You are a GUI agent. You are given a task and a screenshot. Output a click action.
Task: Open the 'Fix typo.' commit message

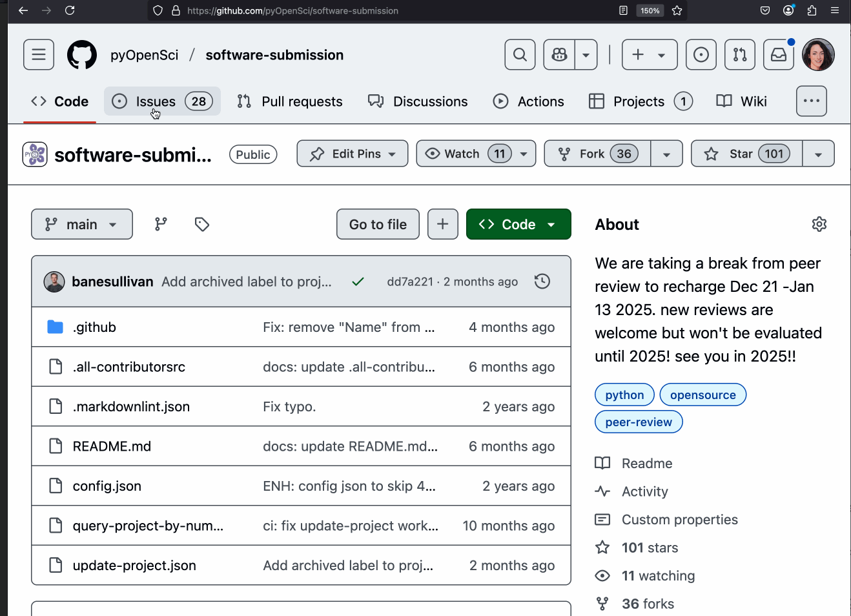[x=289, y=407]
